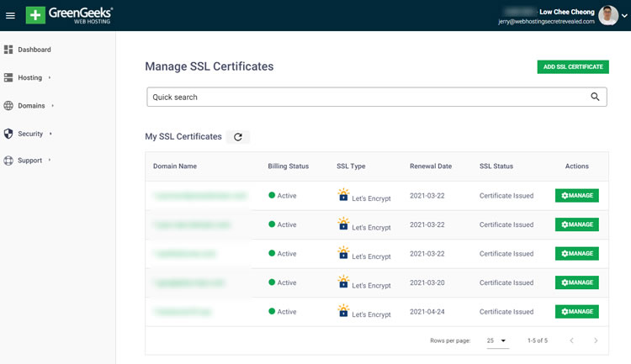Sort by Renewal Date column header

431,166
